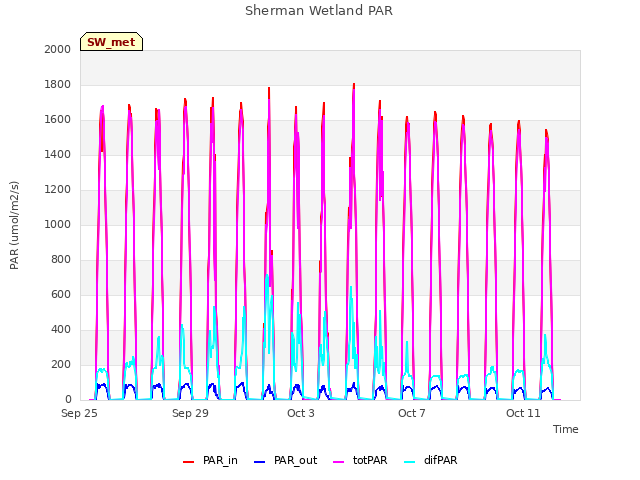Click the chart title Sherman Wetland PAR
This screenshot has height=480, width=640.
click(x=319, y=11)
